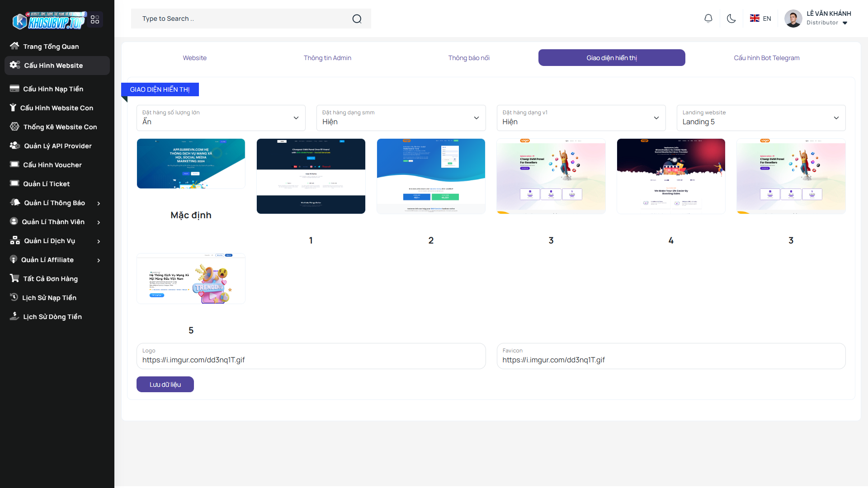Click the Tất Cả Đơn Hàng cart icon
Image resolution: width=868 pixels, height=488 pixels.
pyautogui.click(x=14, y=278)
